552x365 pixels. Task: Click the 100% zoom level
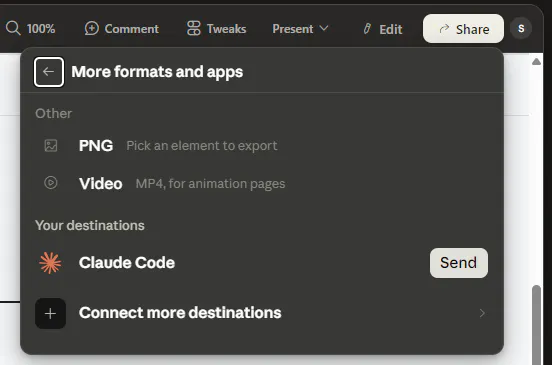click(x=41, y=29)
